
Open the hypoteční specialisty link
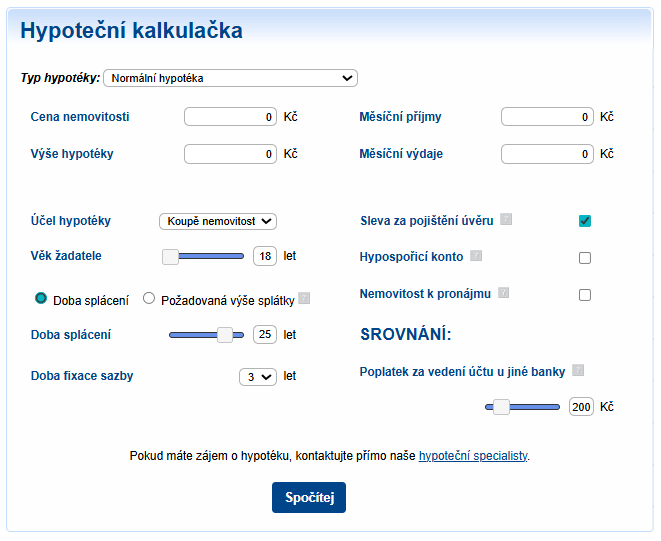[473, 456]
